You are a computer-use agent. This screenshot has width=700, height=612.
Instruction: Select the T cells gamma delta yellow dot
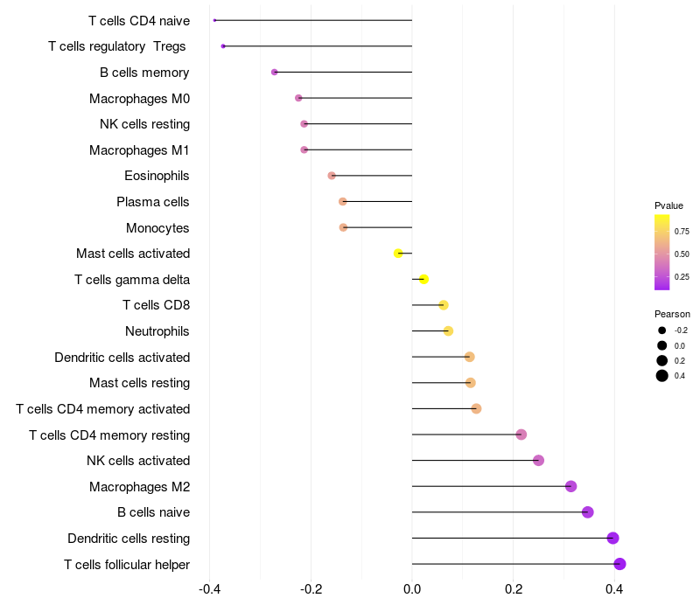[x=424, y=279]
